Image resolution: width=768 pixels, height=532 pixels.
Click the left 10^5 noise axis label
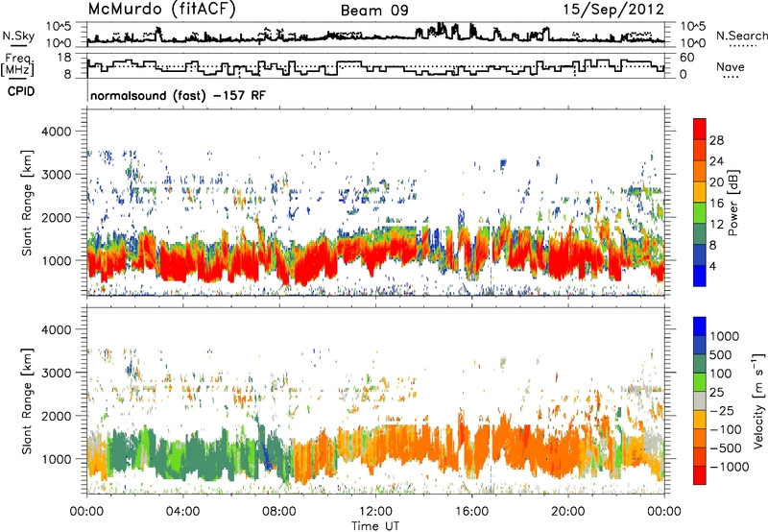tap(59, 27)
